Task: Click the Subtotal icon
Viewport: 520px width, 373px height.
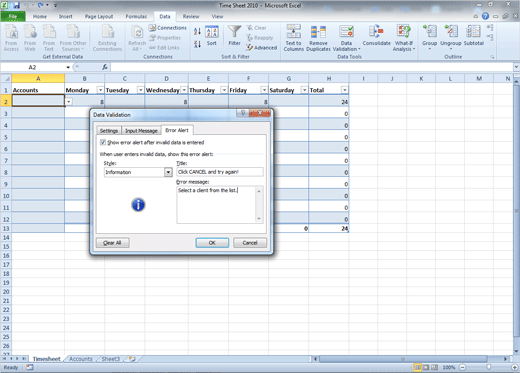Action: tap(473, 35)
